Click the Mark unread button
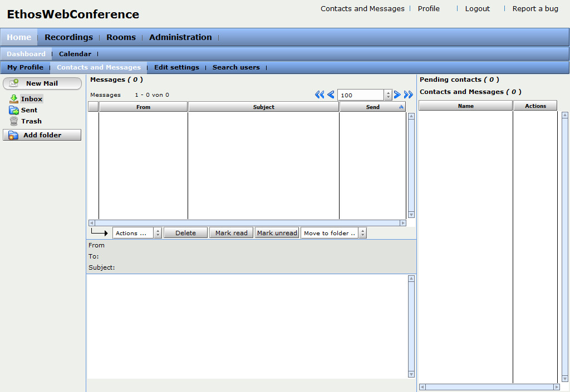The image size is (570, 392). tap(277, 233)
